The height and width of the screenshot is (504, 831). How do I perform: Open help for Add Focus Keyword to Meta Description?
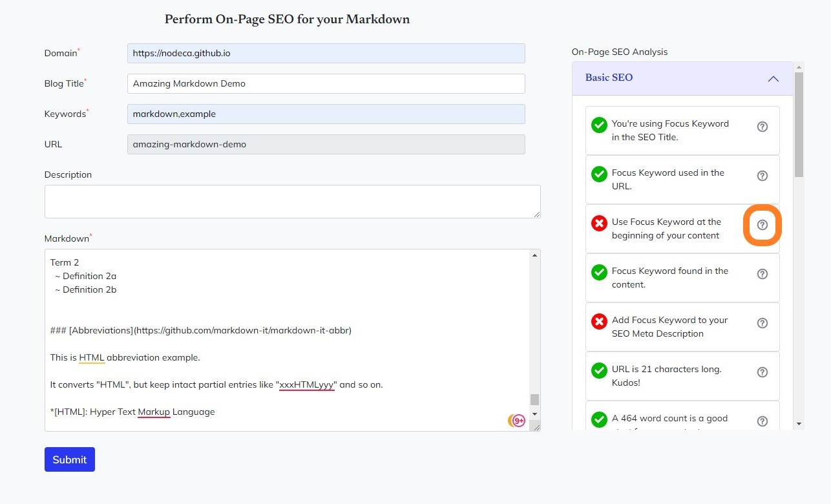762,323
